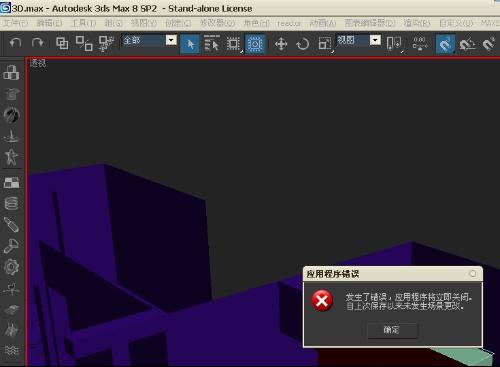Open the 渲染(R) menu
This screenshot has width=500, height=367.
[x=417, y=23]
